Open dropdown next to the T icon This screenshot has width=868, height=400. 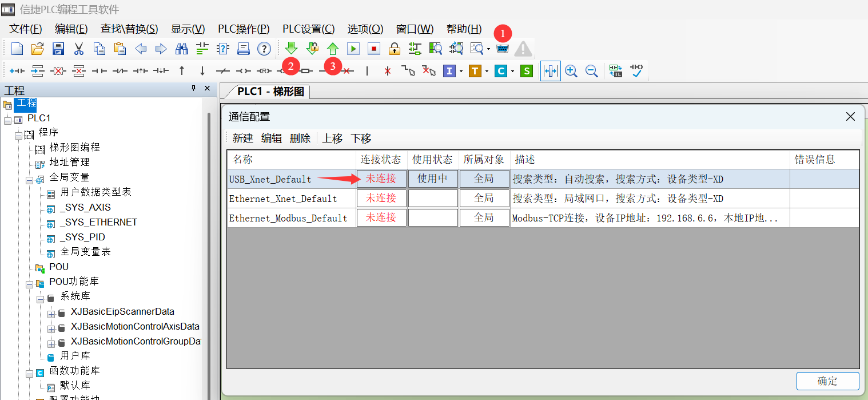coord(487,72)
